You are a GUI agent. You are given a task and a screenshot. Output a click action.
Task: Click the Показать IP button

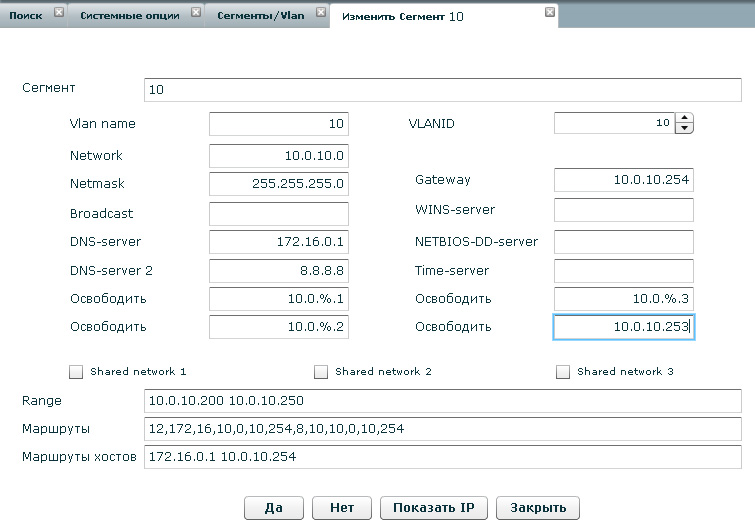pyautogui.click(x=434, y=507)
